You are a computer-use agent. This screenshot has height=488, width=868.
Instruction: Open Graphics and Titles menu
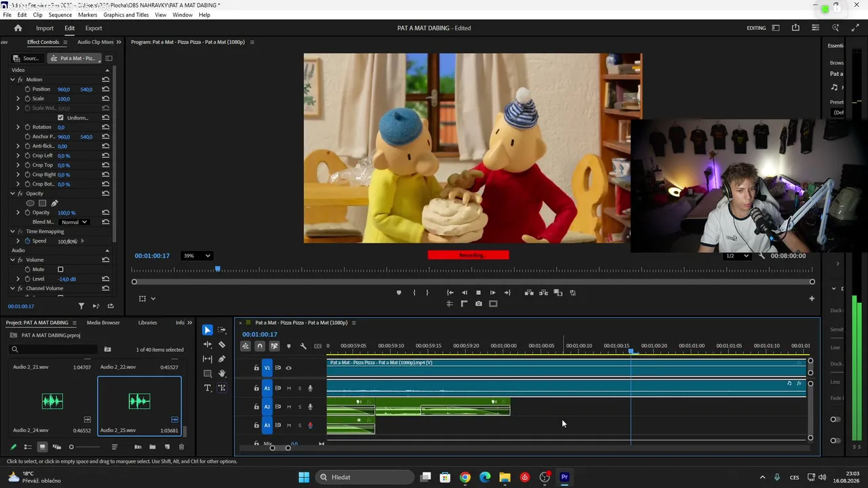(x=126, y=15)
